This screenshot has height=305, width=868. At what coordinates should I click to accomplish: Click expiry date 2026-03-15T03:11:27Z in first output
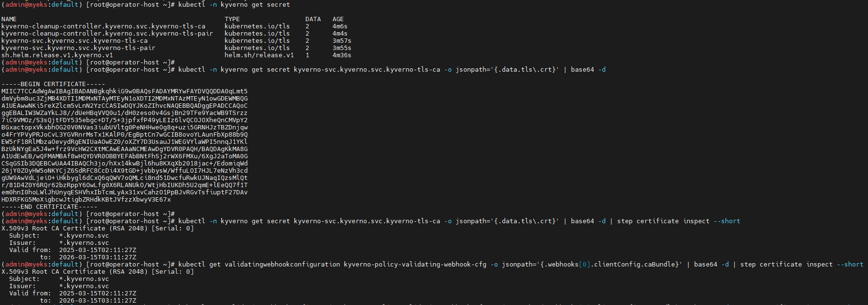[98, 257]
